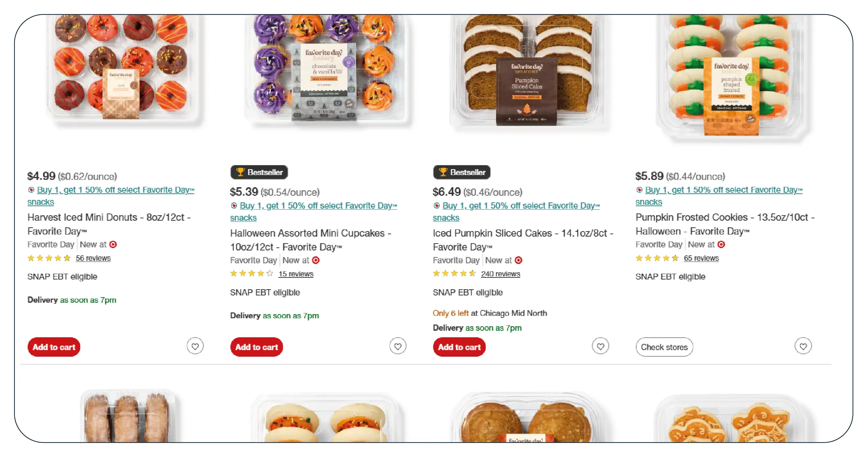Open the 56 reviews link
The image size is (868, 457).
tap(93, 258)
